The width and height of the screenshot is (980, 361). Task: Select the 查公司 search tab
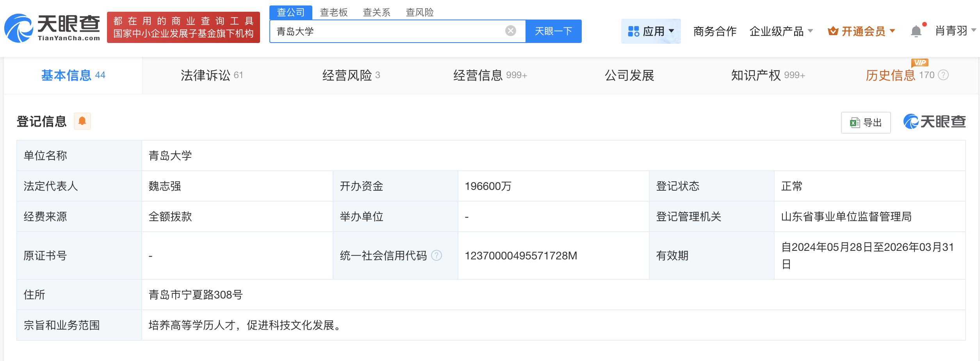[x=290, y=13]
